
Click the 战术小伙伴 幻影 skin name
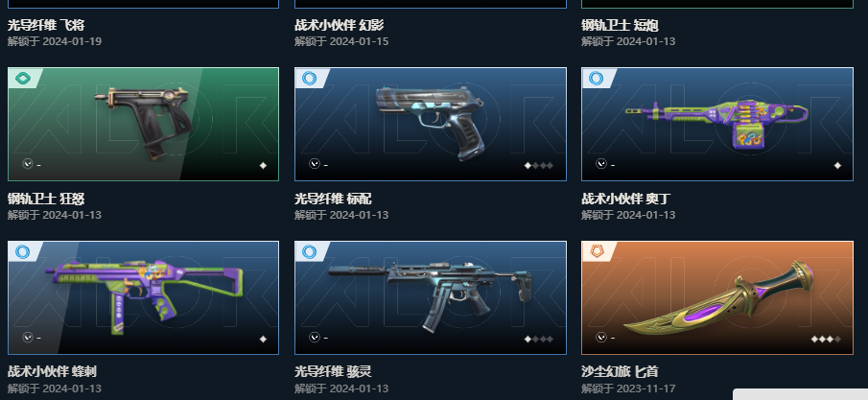pos(340,25)
